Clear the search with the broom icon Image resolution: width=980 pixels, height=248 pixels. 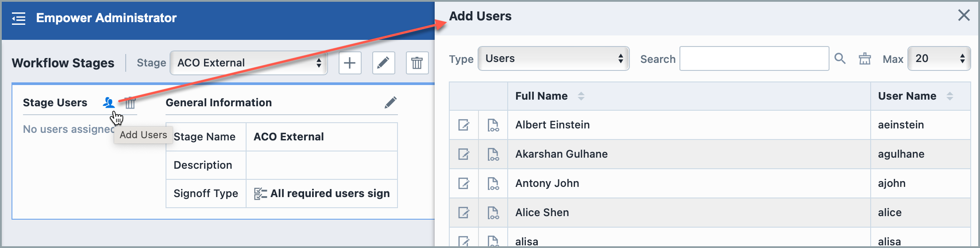pyautogui.click(x=864, y=58)
